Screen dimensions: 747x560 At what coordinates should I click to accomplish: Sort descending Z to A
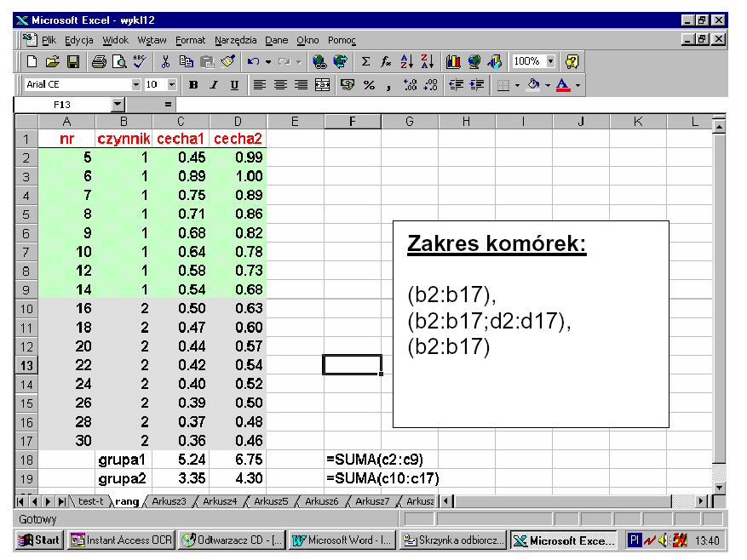[428, 61]
